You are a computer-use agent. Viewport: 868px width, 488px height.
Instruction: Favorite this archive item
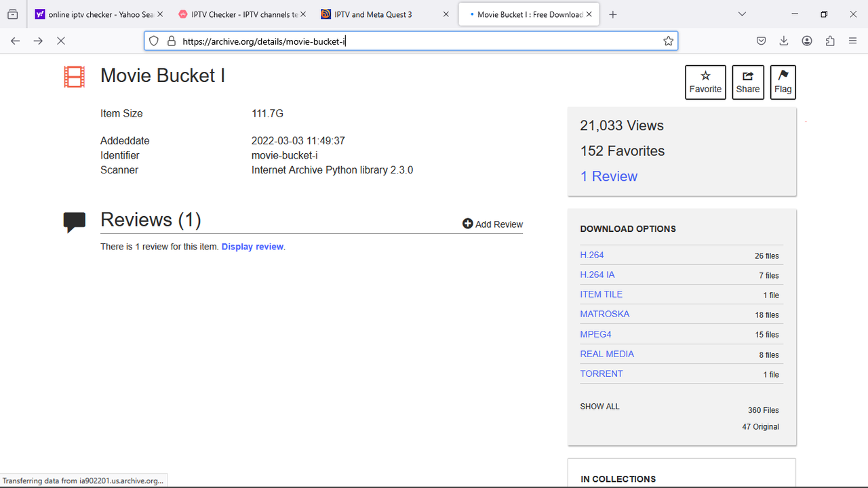click(x=705, y=82)
